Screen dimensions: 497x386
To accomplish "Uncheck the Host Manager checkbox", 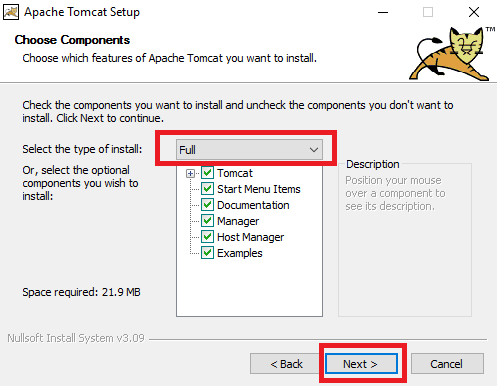I will (x=207, y=237).
